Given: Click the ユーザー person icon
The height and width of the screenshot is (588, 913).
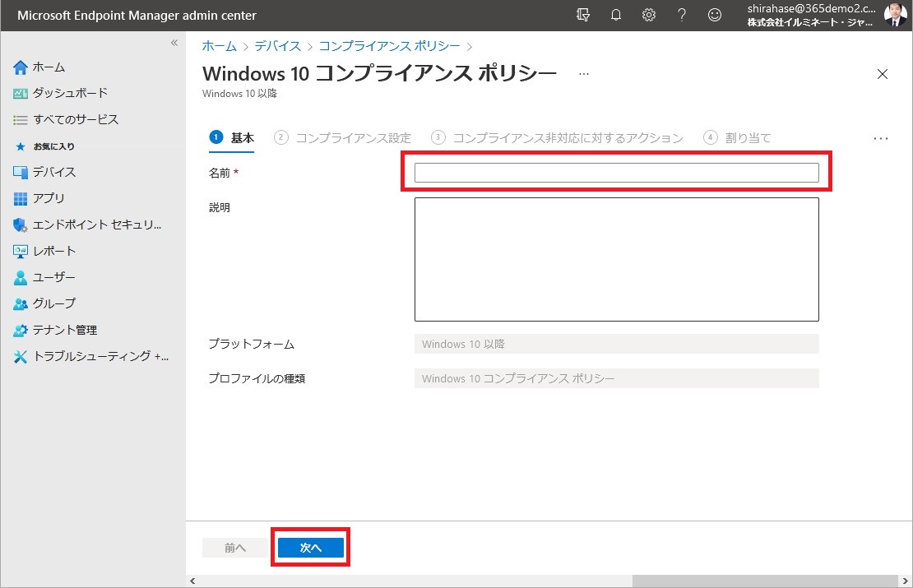Looking at the screenshot, I should (x=21, y=278).
